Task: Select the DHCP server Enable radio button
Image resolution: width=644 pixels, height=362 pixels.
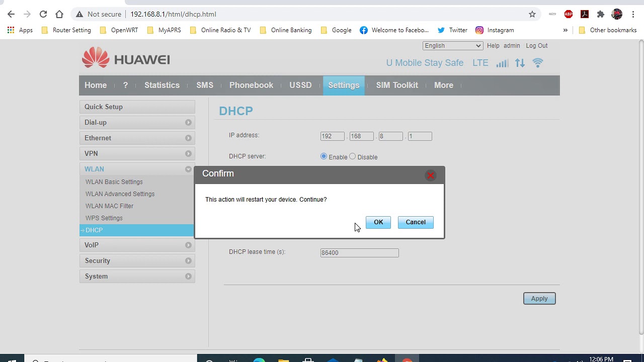Action: (324, 156)
